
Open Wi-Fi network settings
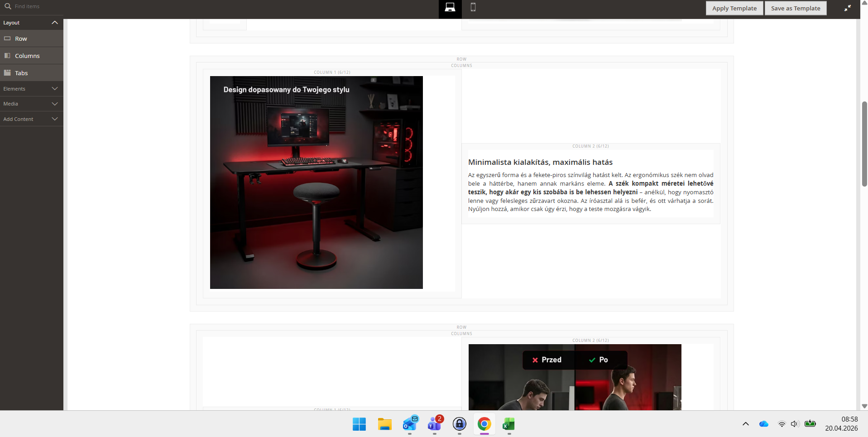coord(782,424)
